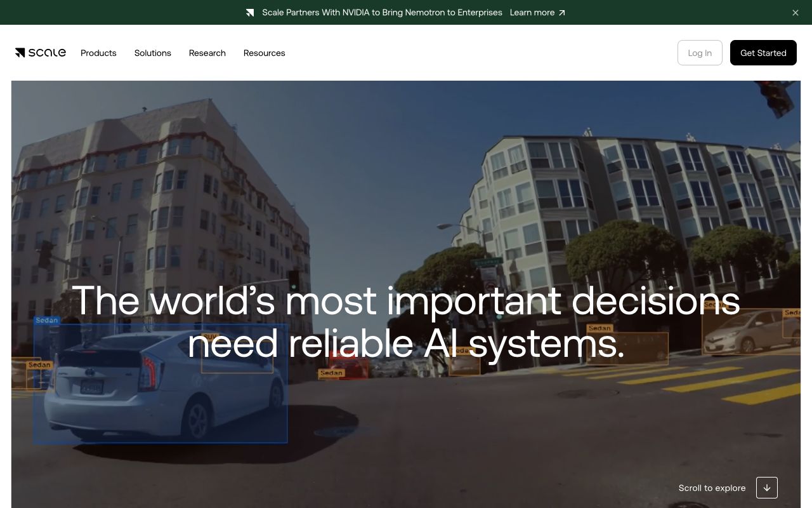812x508 pixels.
Task: Click the arrow icon beside Learn more
Action: point(561,13)
